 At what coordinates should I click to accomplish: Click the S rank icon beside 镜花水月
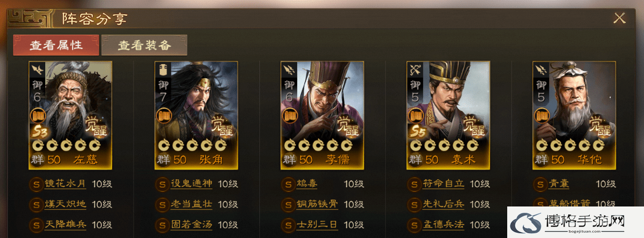36,184
